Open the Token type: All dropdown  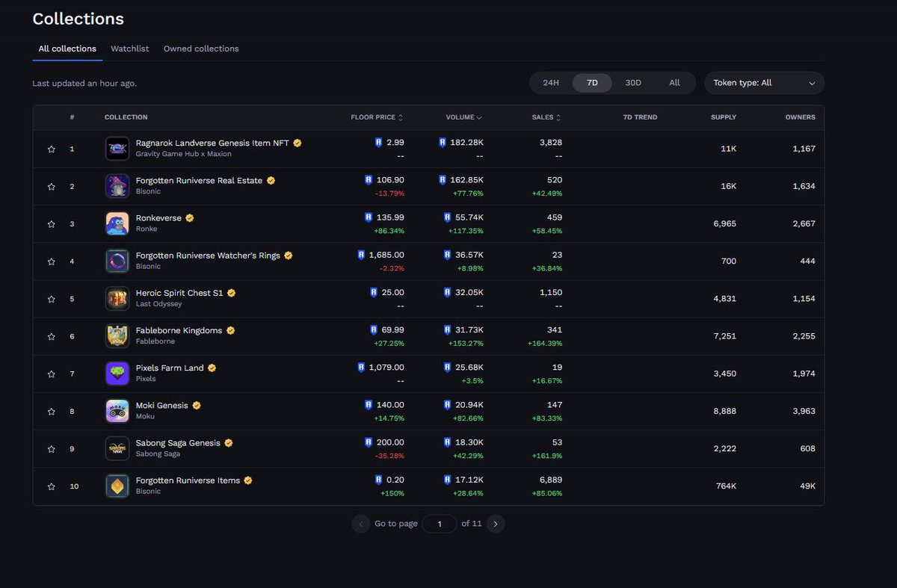[764, 83]
